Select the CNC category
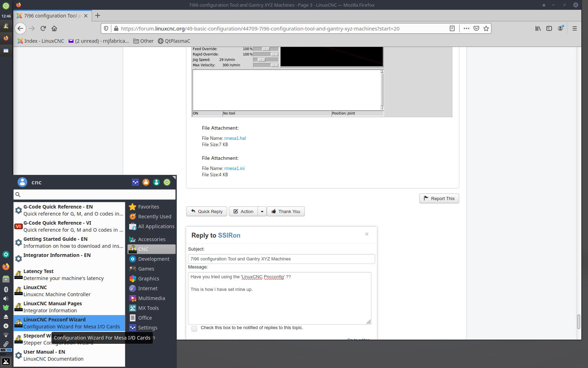The image size is (588, 368). click(x=152, y=249)
